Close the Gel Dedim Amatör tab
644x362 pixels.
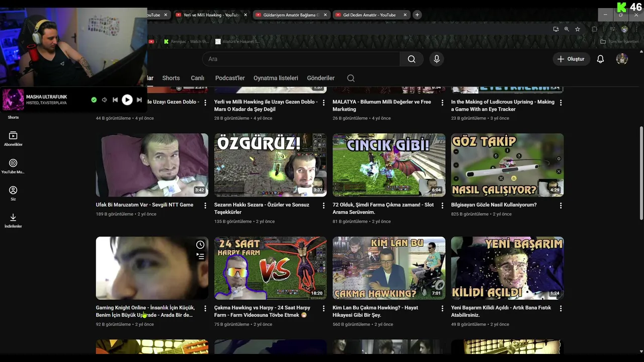pos(405,15)
